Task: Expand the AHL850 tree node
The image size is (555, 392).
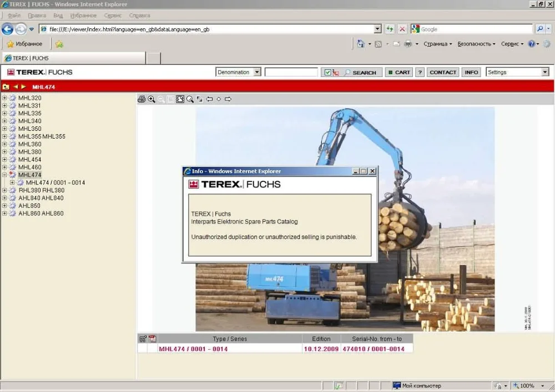Action: tap(4, 205)
